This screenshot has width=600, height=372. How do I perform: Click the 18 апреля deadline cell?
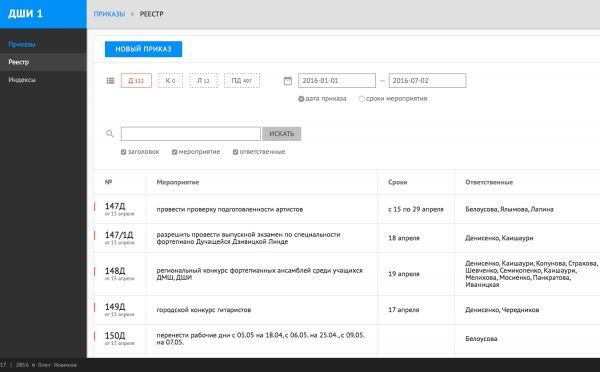point(404,238)
